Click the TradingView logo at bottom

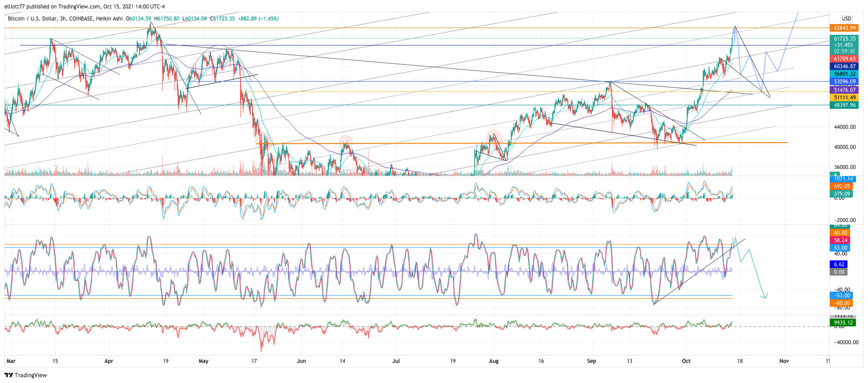[26, 375]
